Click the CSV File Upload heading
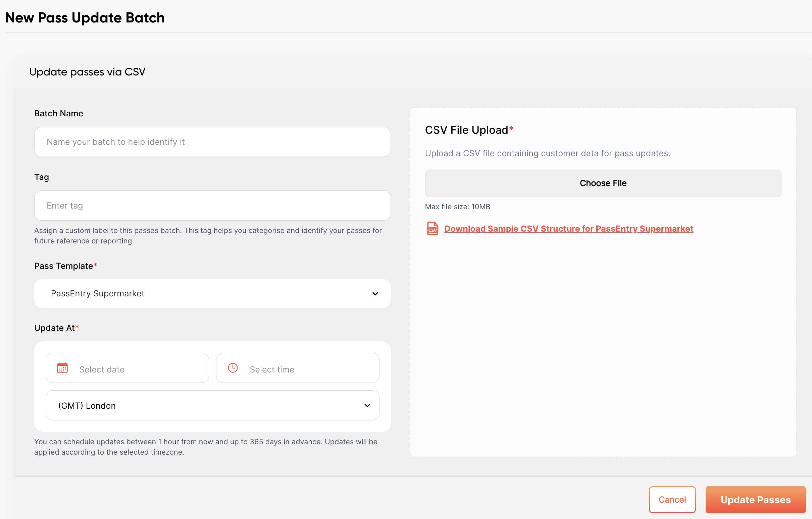 [x=466, y=130]
